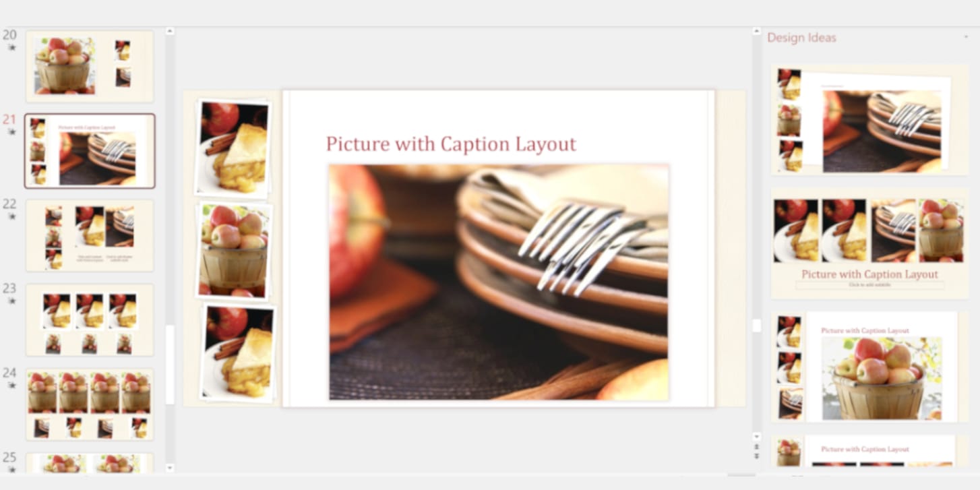Select slide 23 thumbnail with three pie pictures
This screenshot has height=490, width=980.
(x=90, y=320)
